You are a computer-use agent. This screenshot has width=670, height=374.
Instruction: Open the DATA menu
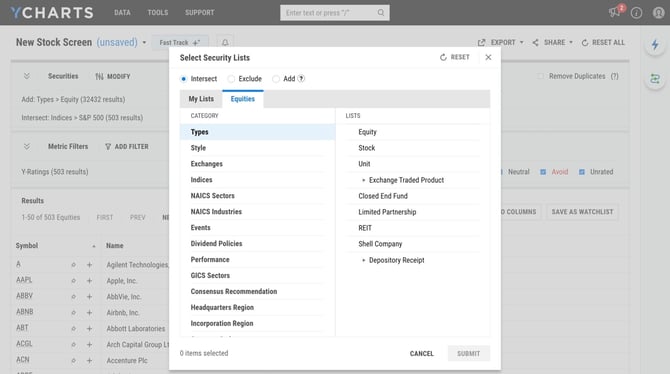(x=122, y=13)
